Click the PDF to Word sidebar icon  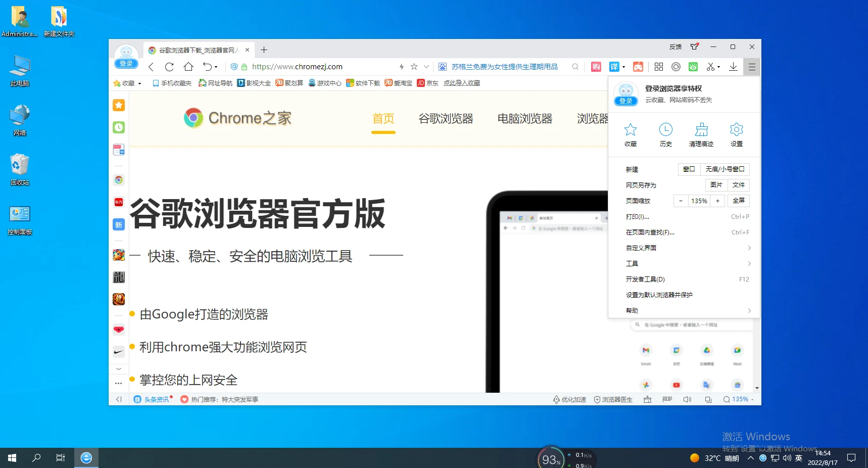119,150
